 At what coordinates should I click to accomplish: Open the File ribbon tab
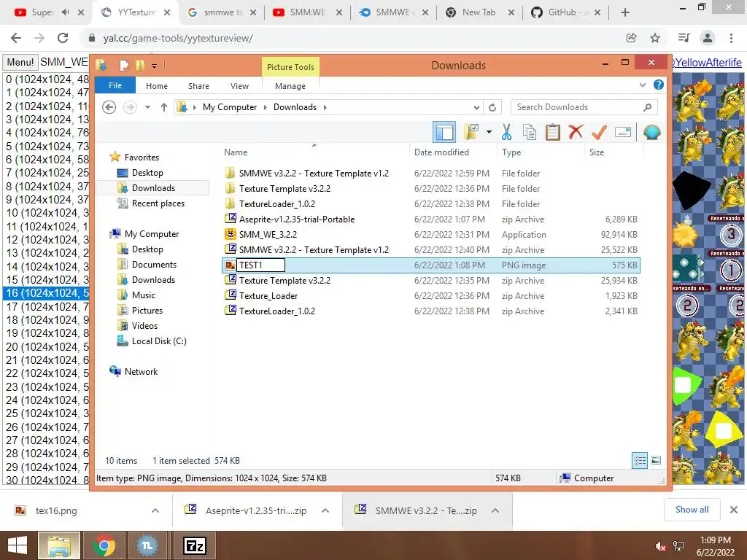tap(115, 85)
